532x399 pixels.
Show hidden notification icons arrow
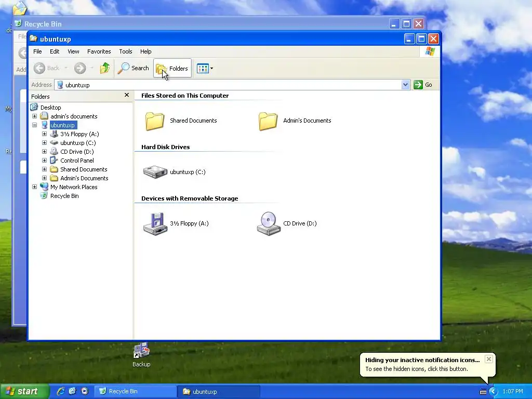pos(493,392)
